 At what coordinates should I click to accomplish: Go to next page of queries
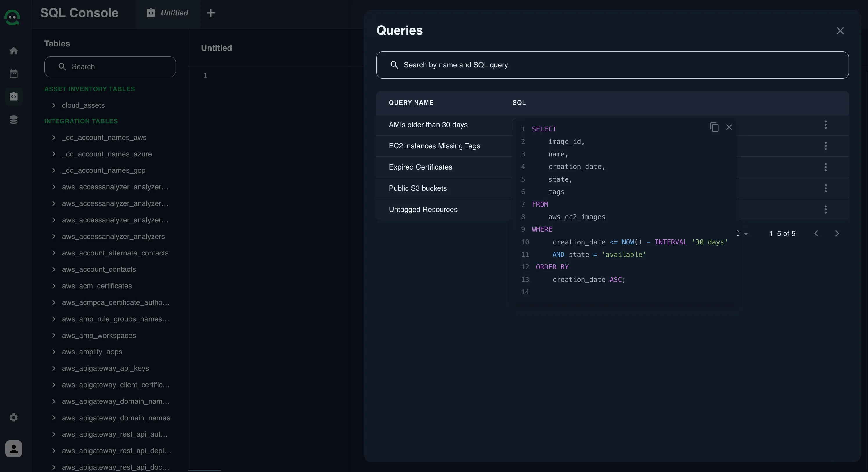[837, 233]
